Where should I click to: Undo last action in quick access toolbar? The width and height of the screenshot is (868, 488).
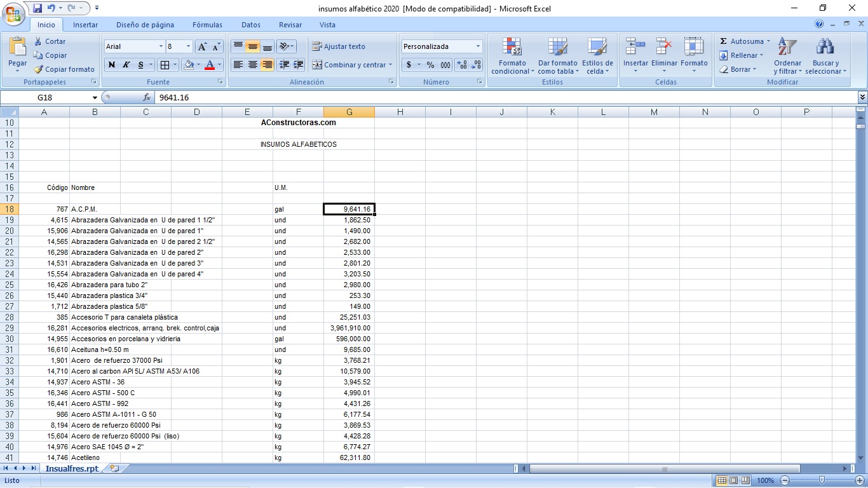point(51,8)
